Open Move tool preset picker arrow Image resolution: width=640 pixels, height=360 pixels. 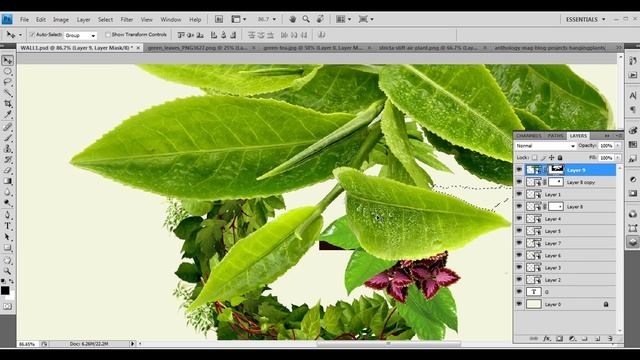pyautogui.click(x=20, y=35)
